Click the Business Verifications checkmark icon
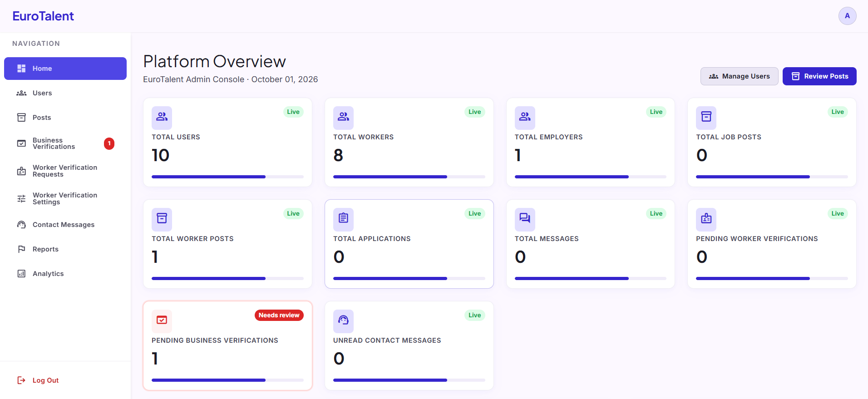 (x=21, y=143)
